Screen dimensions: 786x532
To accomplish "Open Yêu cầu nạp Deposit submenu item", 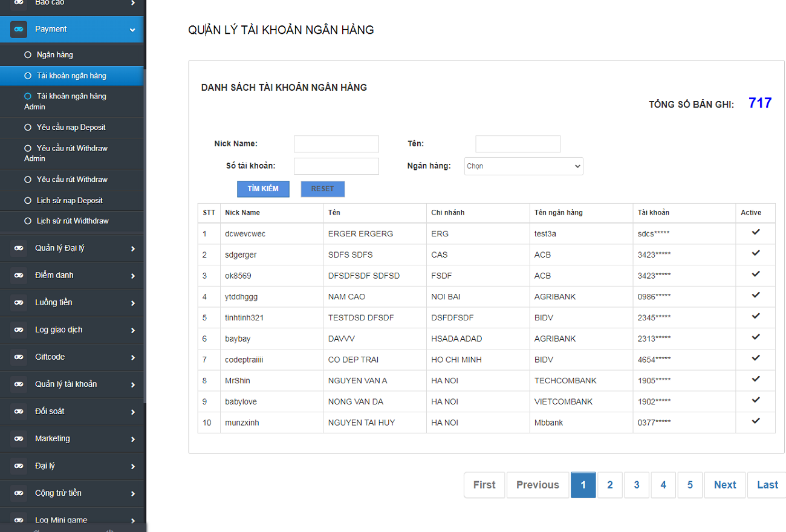I will pyautogui.click(x=71, y=128).
